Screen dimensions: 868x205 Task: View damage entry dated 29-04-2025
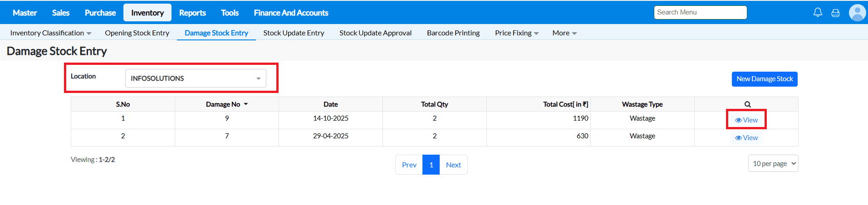[x=746, y=138]
